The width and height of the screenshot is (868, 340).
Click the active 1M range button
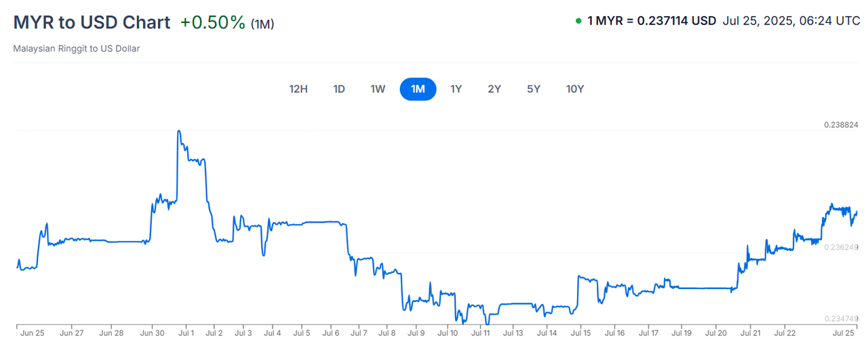point(418,89)
